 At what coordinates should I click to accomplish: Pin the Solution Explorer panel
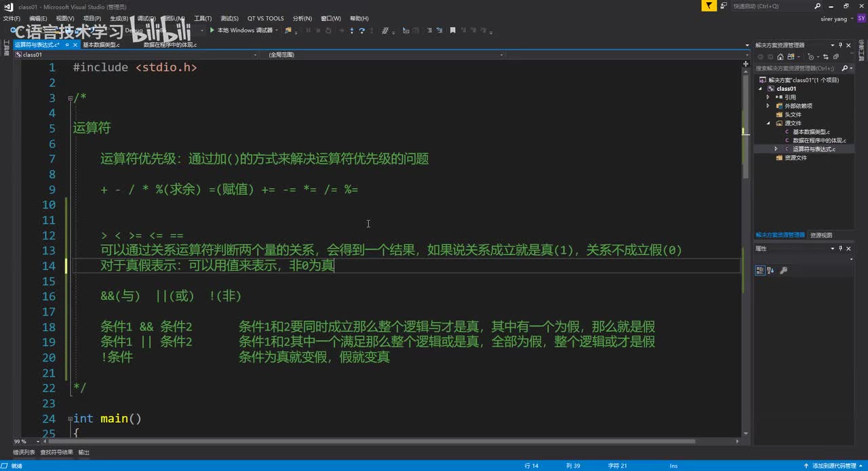coord(840,45)
